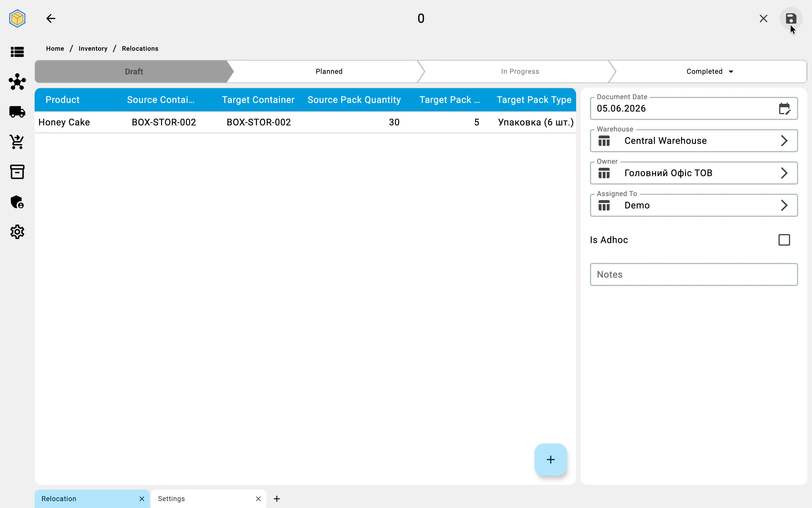This screenshot has width=812, height=508.
Task: Click the save disk icon
Action: pos(791,18)
